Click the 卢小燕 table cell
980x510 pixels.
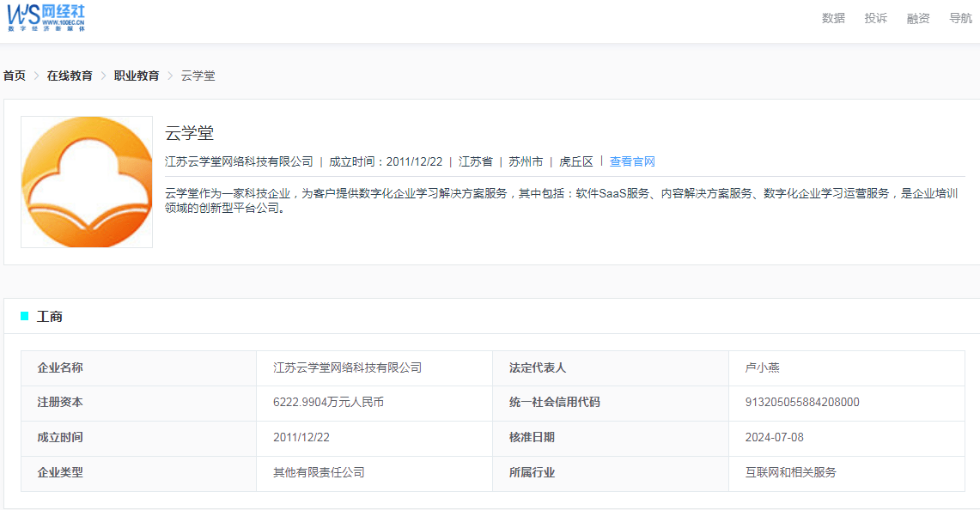point(847,368)
